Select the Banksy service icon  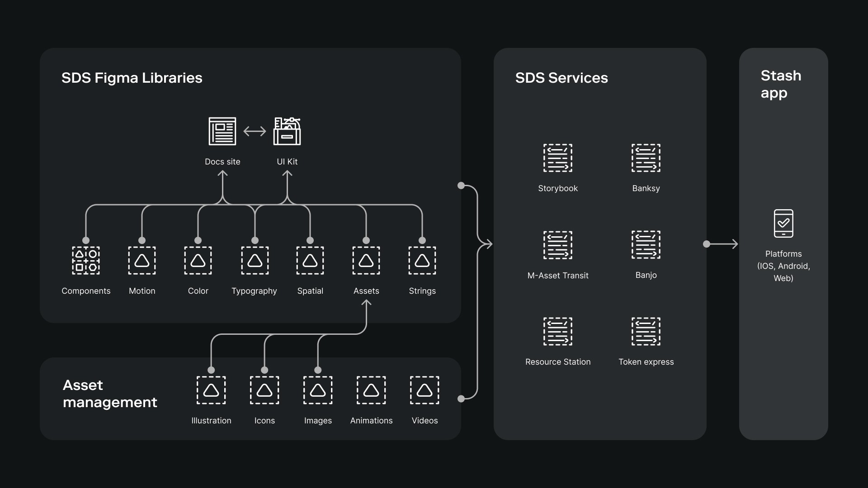click(x=646, y=158)
